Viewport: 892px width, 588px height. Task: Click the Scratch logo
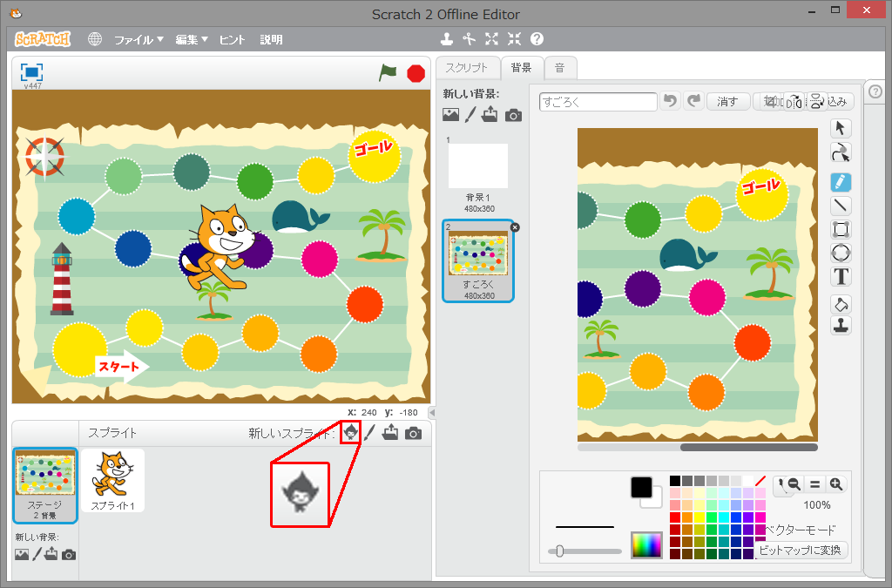(x=43, y=38)
